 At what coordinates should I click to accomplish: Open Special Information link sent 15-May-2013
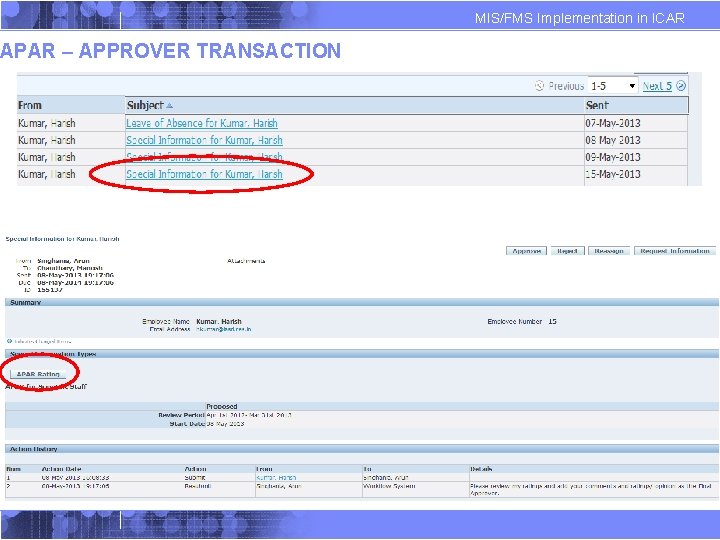point(204,174)
